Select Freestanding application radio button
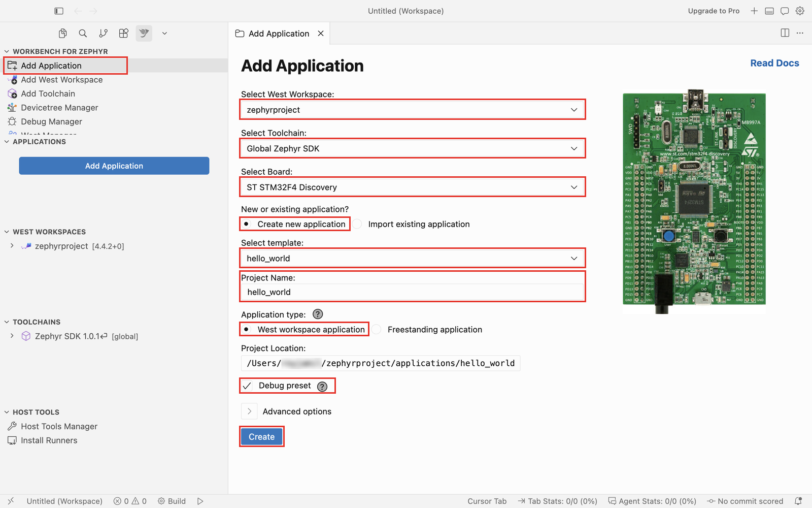 [377, 330]
